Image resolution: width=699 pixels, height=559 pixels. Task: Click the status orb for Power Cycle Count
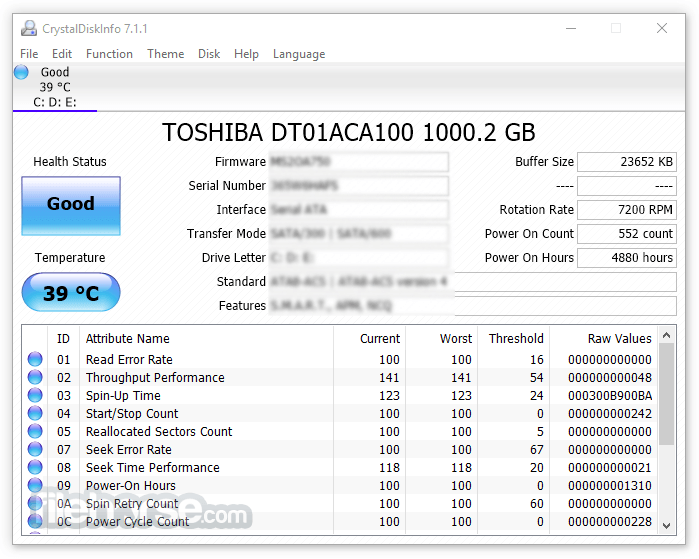click(x=35, y=521)
